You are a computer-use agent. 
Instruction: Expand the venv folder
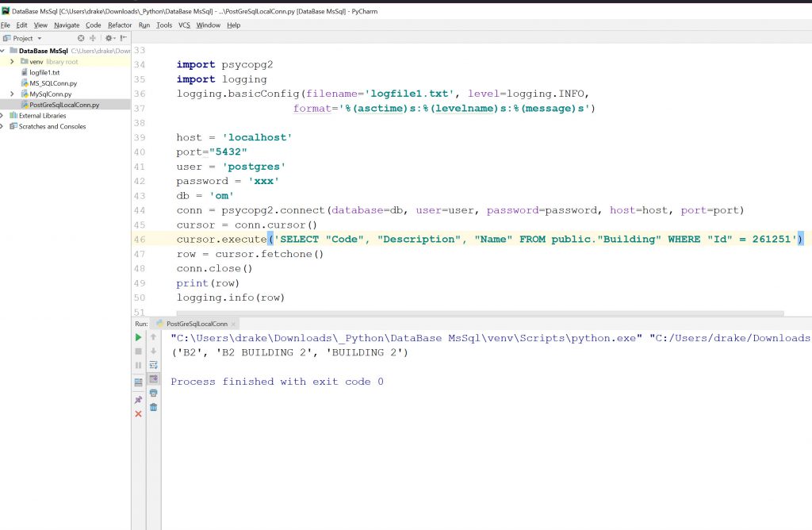tap(12, 62)
